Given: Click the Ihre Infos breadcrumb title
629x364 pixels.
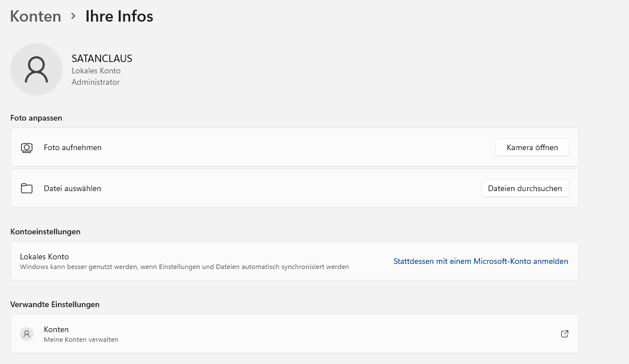Looking at the screenshot, I should tap(119, 16).
